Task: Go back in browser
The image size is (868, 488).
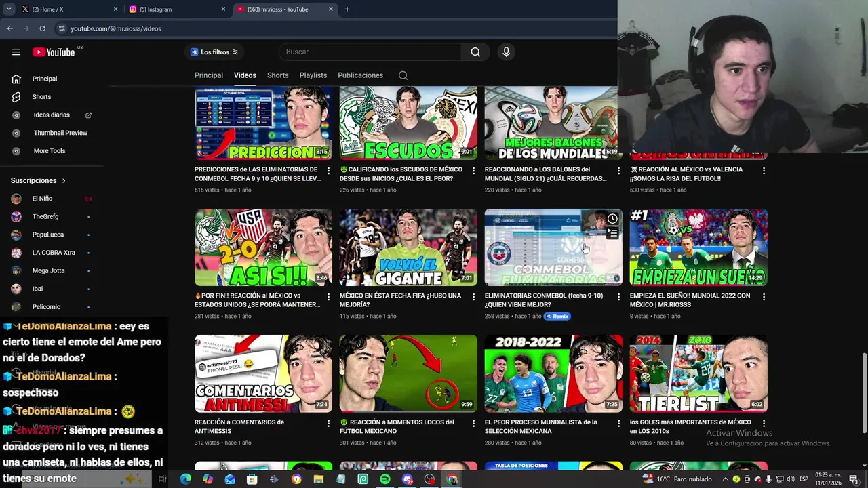Action: (x=10, y=28)
